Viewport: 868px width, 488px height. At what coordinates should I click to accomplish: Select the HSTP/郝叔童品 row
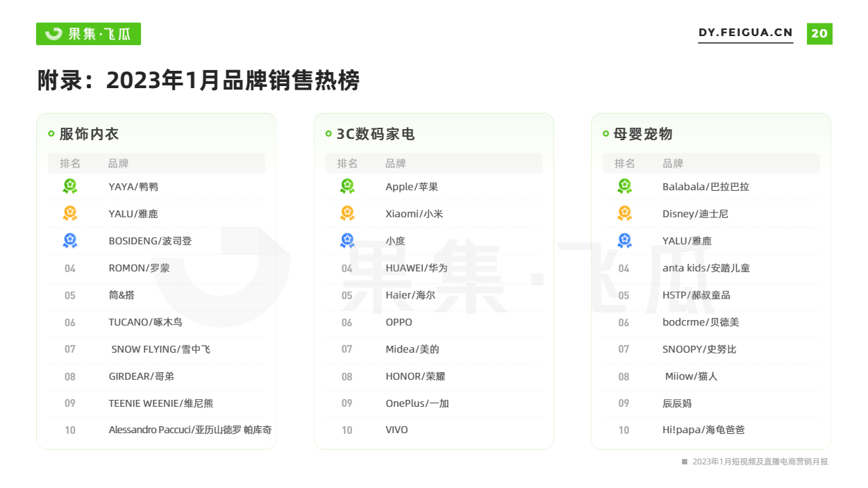711,295
